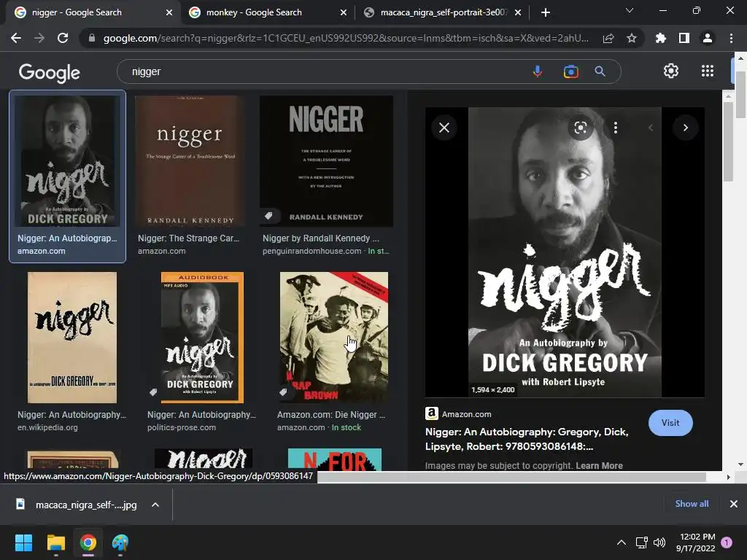Close the downloads bar

(734, 504)
